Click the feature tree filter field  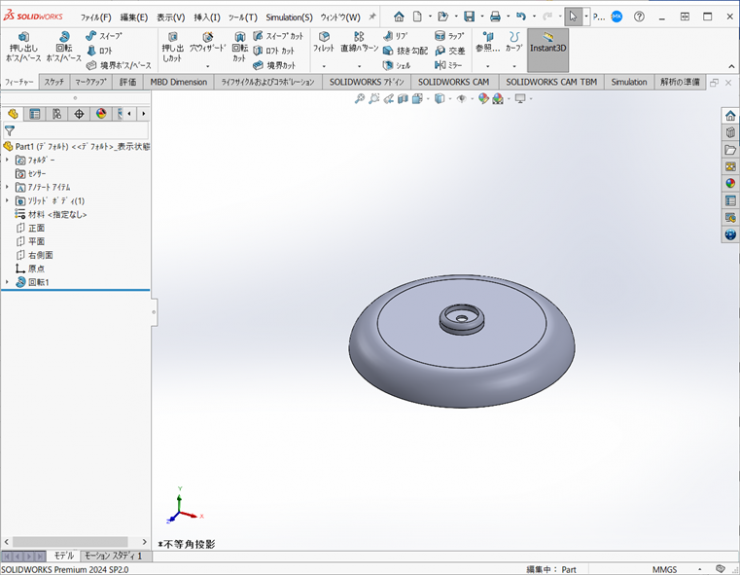point(80,131)
